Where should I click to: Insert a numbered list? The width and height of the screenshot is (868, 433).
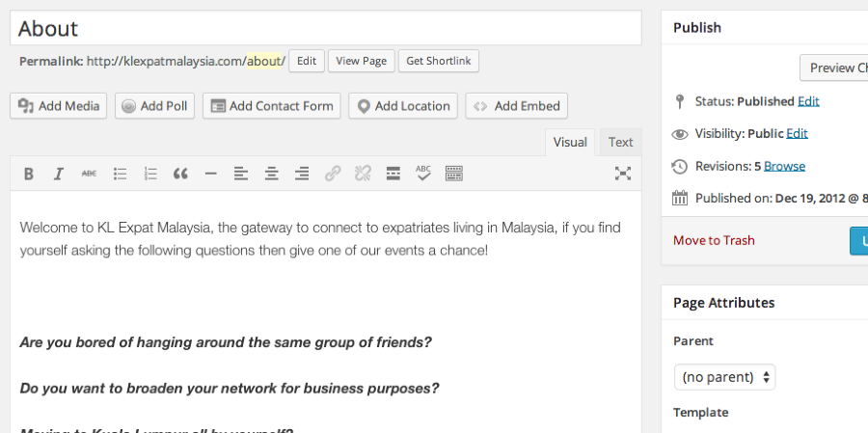(149, 174)
